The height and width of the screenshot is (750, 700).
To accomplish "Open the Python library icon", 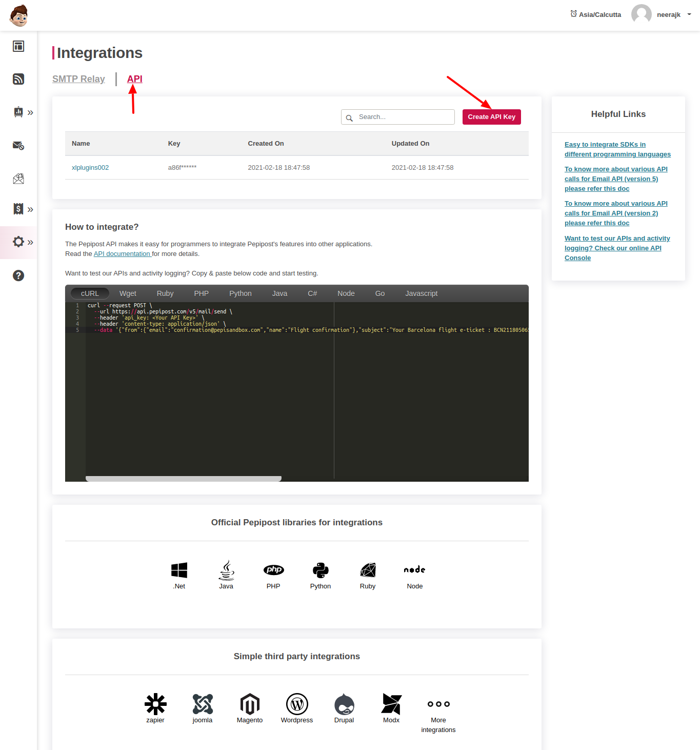I will tap(321, 570).
